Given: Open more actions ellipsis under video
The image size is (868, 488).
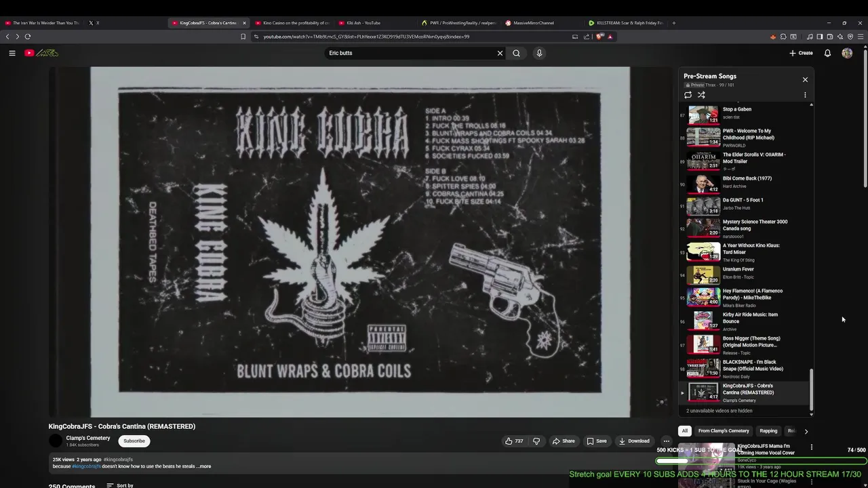Looking at the screenshot, I should point(666,441).
